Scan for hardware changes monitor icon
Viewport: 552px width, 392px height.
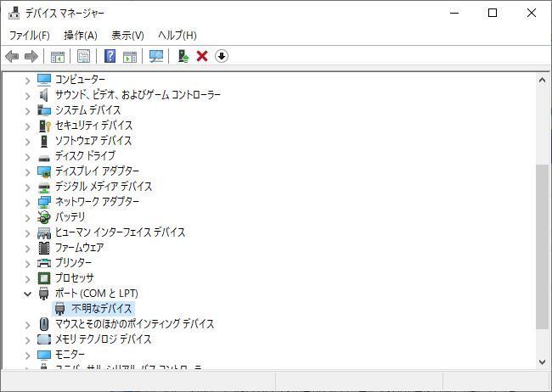click(156, 56)
